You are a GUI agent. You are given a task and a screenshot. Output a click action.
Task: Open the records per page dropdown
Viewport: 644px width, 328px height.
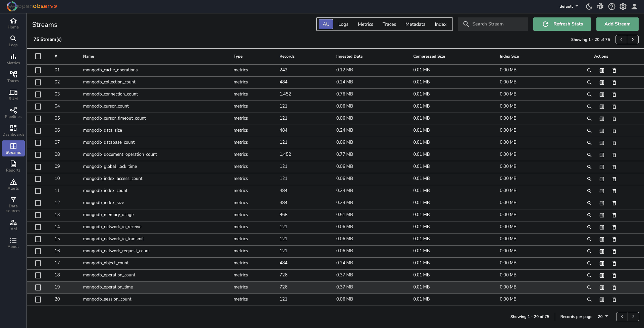(x=603, y=317)
